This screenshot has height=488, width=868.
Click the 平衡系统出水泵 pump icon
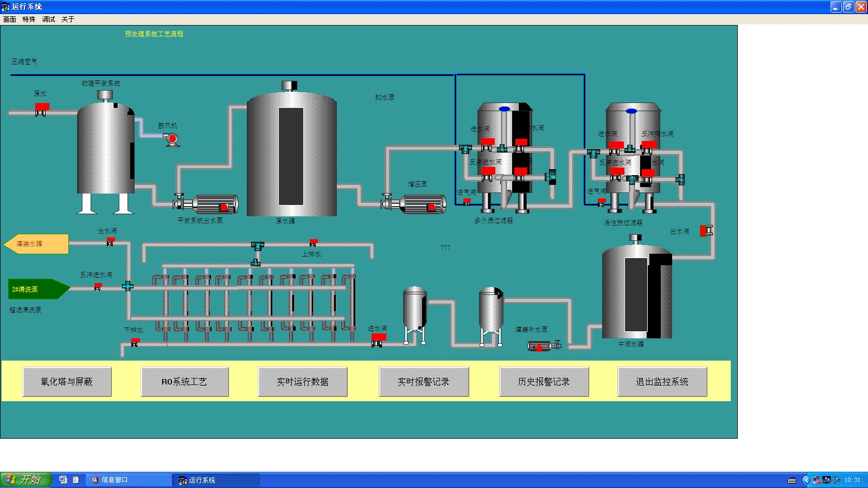(209, 204)
